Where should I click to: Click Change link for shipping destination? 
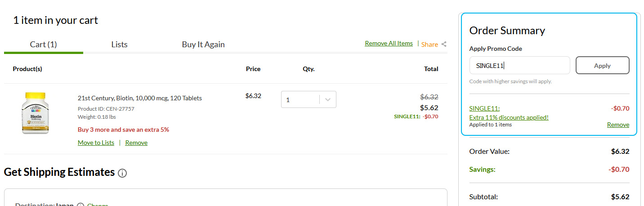tap(98, 205)
